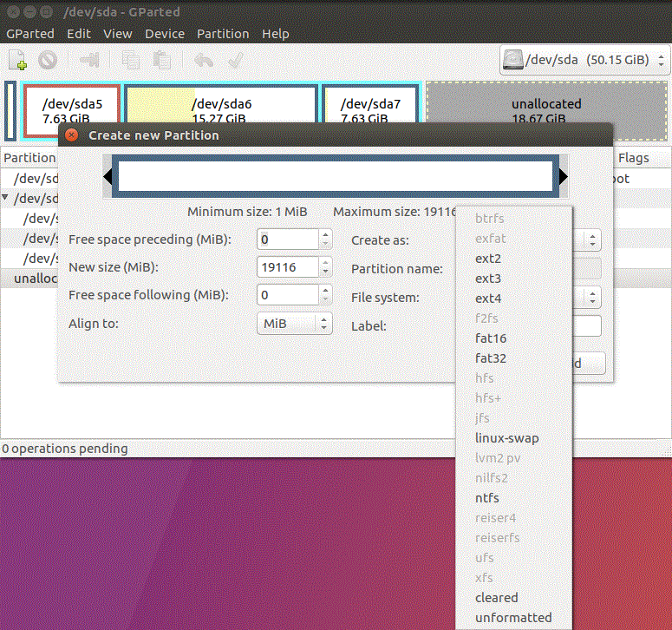The image size is (672, 630).
Task: Click the right resize arrow handle
Action: (564, 176)
